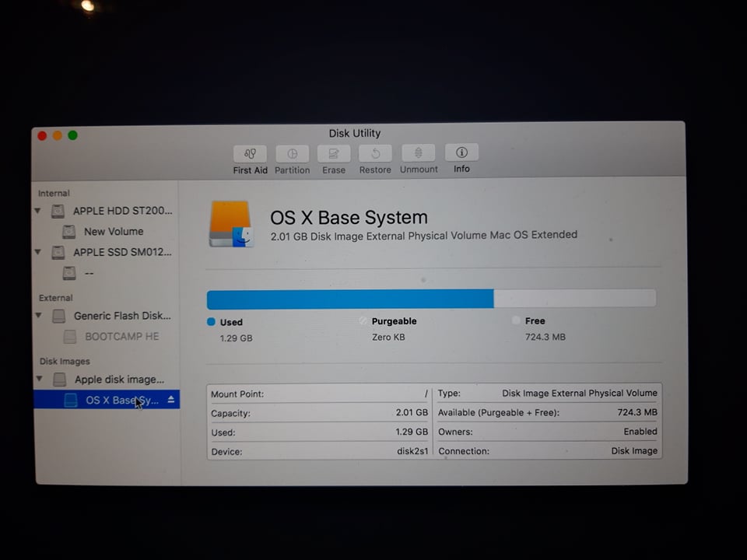Choose the Restore arrow icon

coord(375,153)
